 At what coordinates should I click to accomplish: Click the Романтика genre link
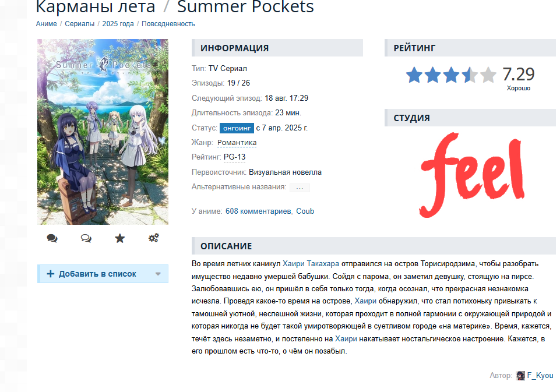(237, 143)
